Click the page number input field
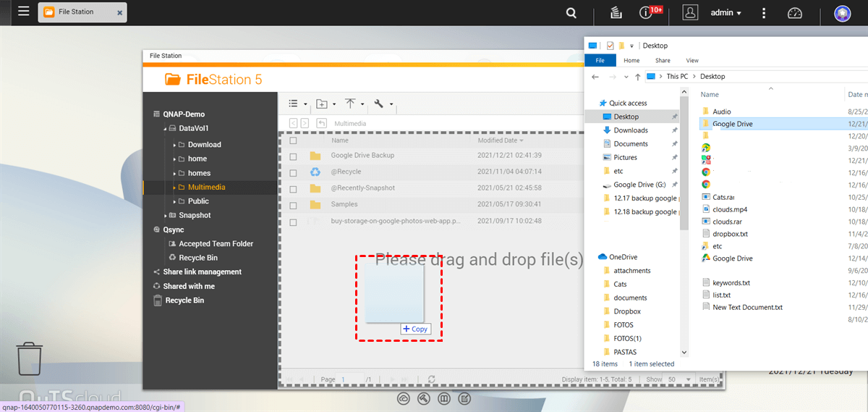This screenshot has height=412, width=868. tap(351, 379)
